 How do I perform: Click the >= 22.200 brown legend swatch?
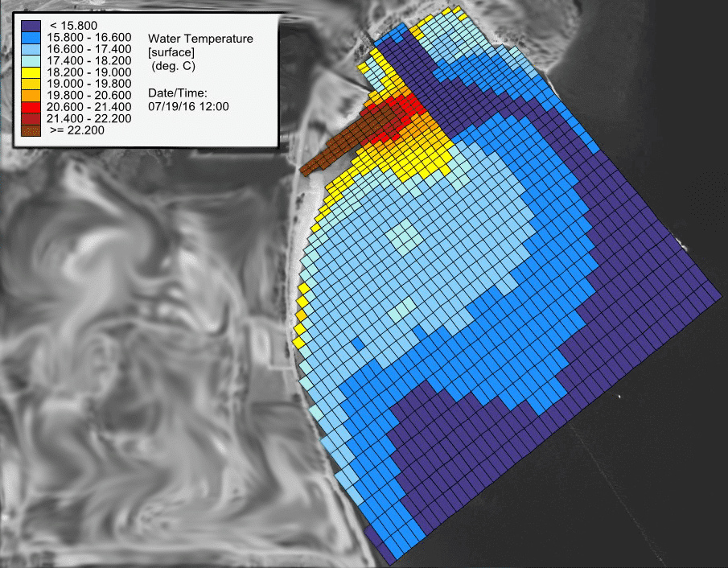click(31, 130)
